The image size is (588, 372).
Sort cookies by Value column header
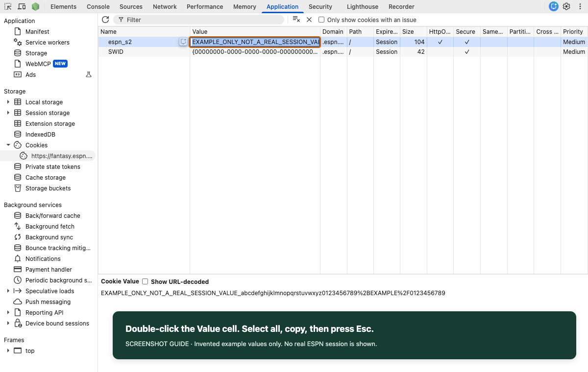click(x=255, y=31)
